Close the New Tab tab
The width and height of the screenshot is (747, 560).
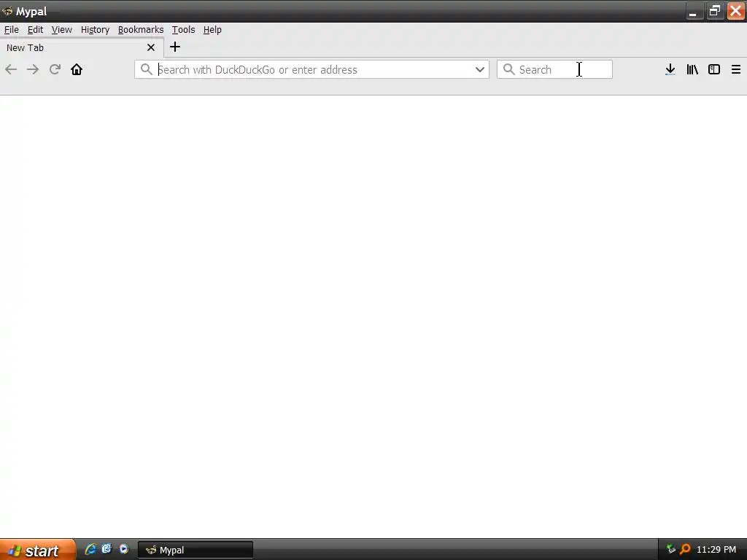tap(151, 47)
